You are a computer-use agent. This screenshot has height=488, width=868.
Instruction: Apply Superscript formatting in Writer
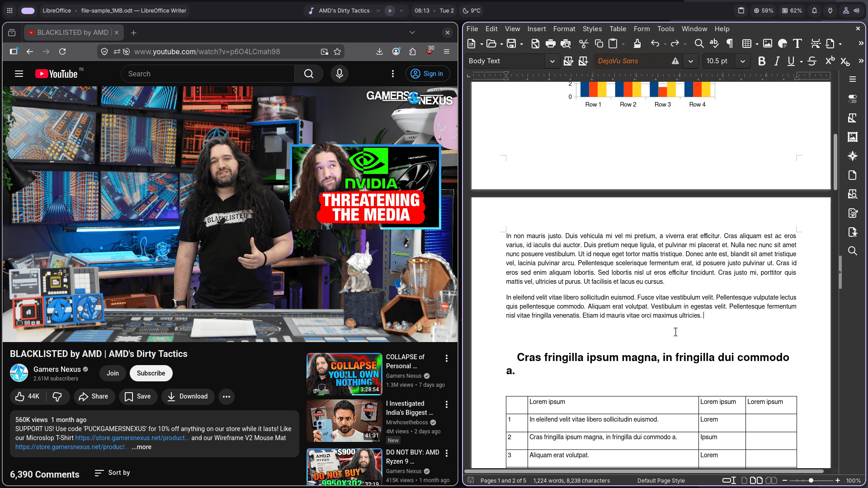pyautogui.click(x=830, y=61)
